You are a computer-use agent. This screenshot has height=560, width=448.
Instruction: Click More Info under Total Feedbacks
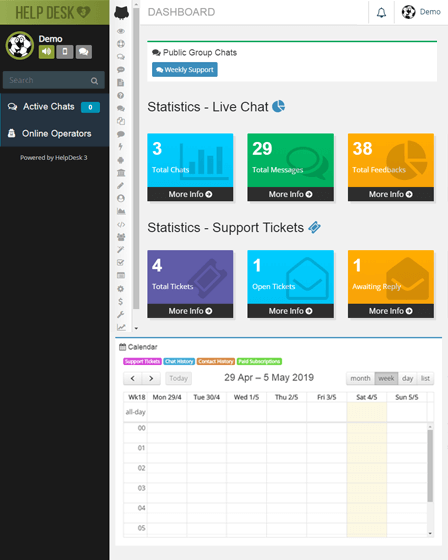tap(391, 194)
